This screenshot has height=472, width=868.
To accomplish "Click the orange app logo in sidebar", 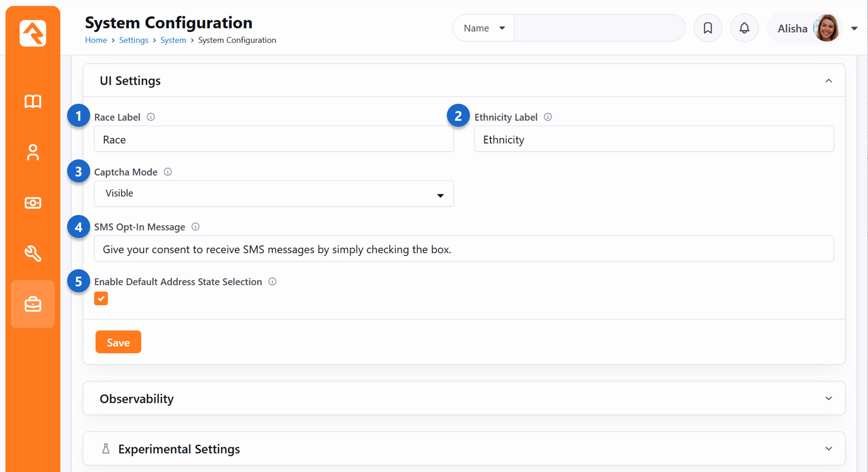I will [x=33, y=33].
